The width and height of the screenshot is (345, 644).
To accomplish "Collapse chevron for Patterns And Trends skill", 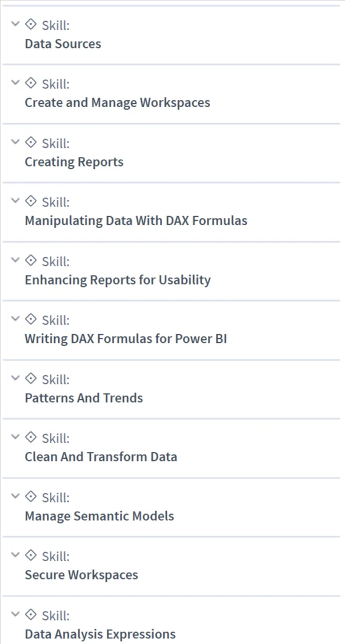I will tap(15, 378).
